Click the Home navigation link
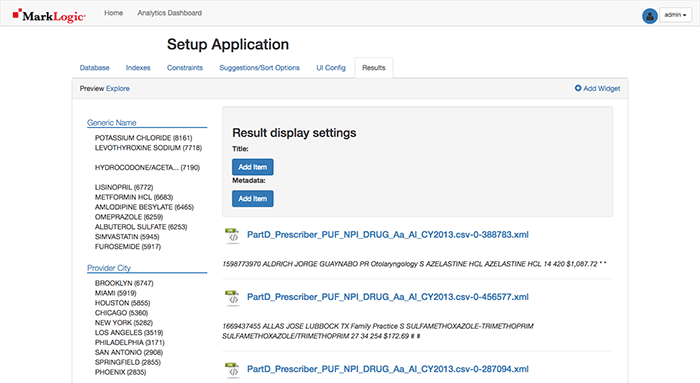This screenshot has width=700, height=383. click(113, 13)
